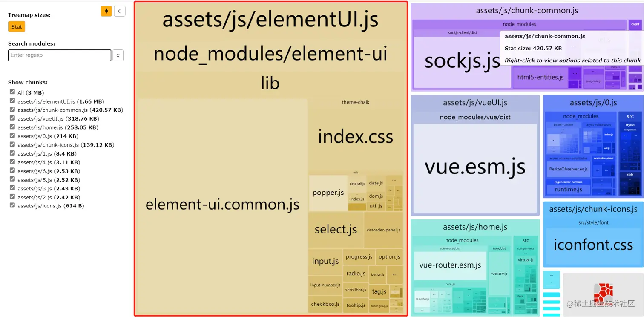
Task: Click the date-util.js block in utils
Action: pyautogui.click(x=357, y=184)
